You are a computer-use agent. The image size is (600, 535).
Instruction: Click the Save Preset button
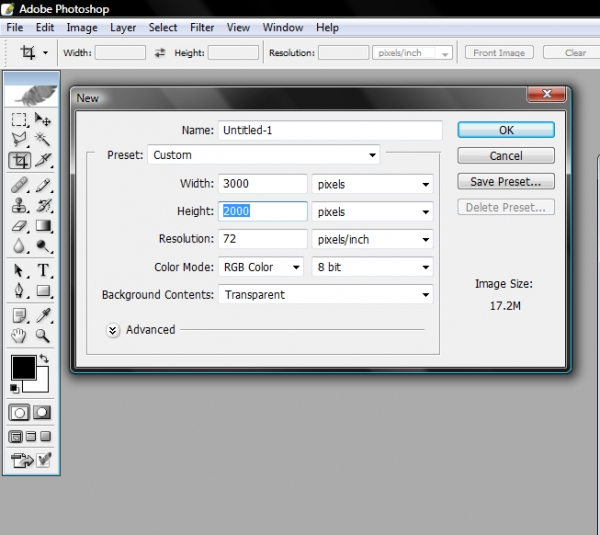pyautogui.click(x=506, y=181)
